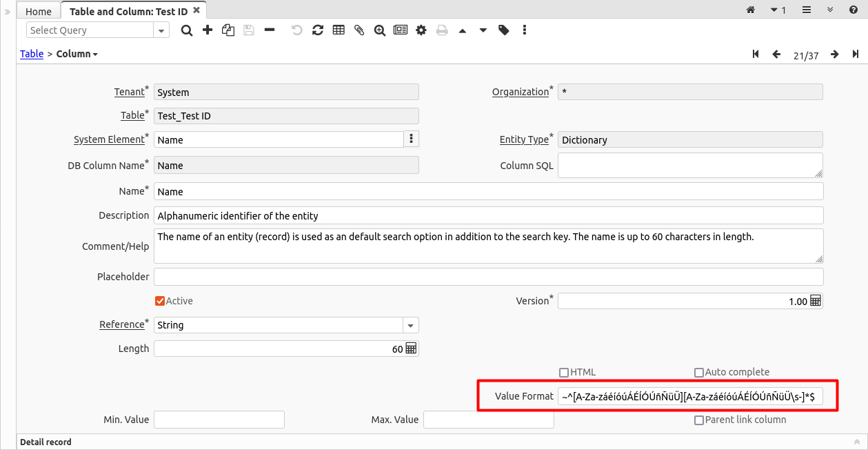The width and height of the screenshot is (868, 450).
Task: Switch to the Home tab
Action: [39, 11]
